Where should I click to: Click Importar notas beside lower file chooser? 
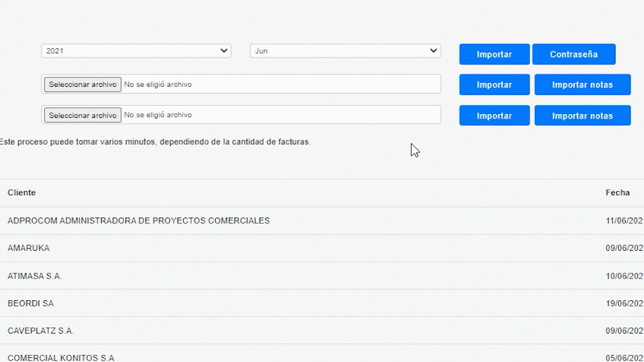click(x=582, y=116)
